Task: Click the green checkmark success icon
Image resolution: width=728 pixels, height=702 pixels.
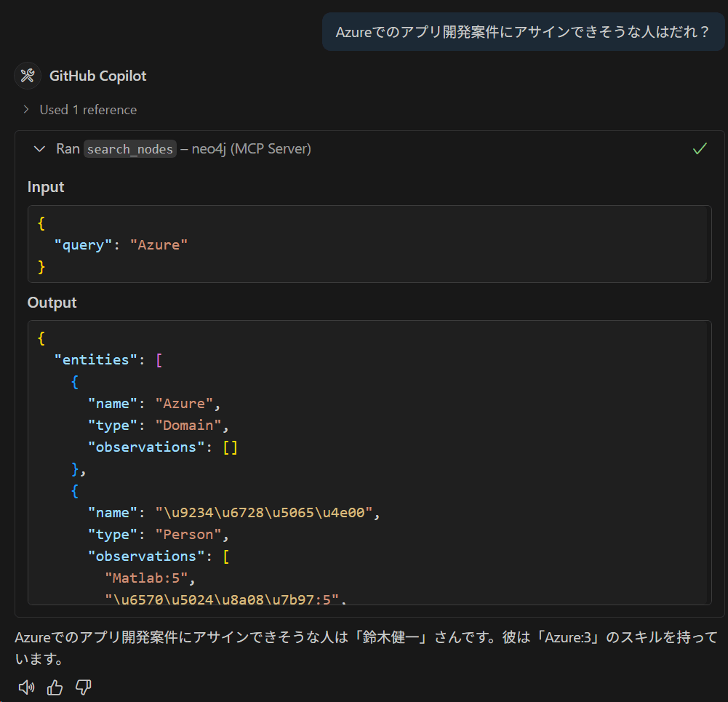Action: coord(700,148)
